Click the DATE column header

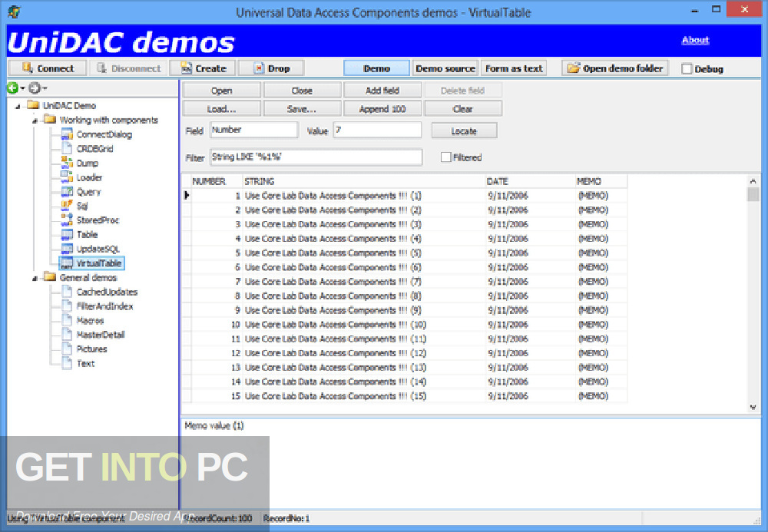pos(530,182)
